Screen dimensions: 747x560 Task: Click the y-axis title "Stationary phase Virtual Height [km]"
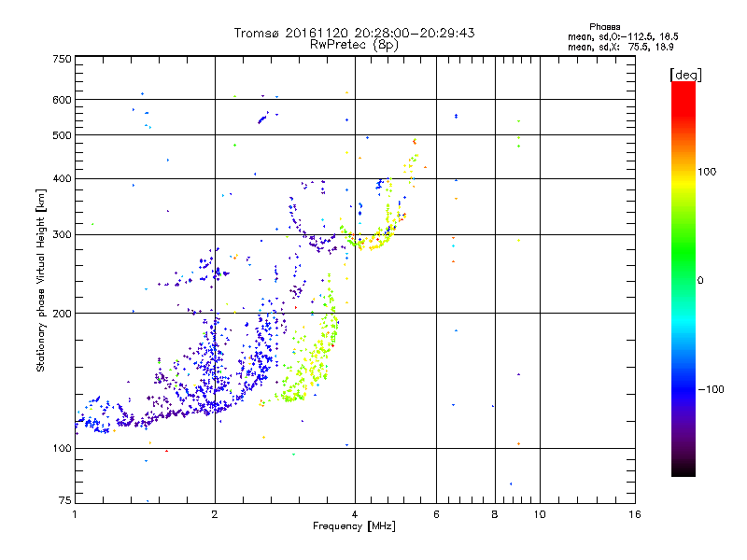click(40, 280)
